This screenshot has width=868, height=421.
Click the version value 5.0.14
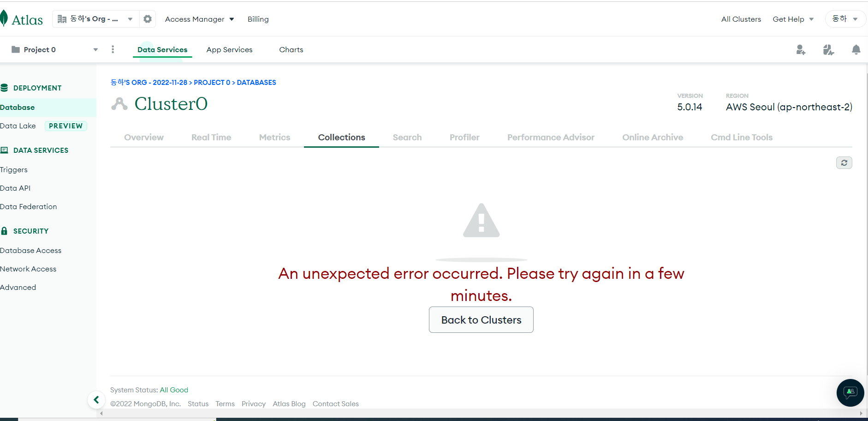coord(690,107)
